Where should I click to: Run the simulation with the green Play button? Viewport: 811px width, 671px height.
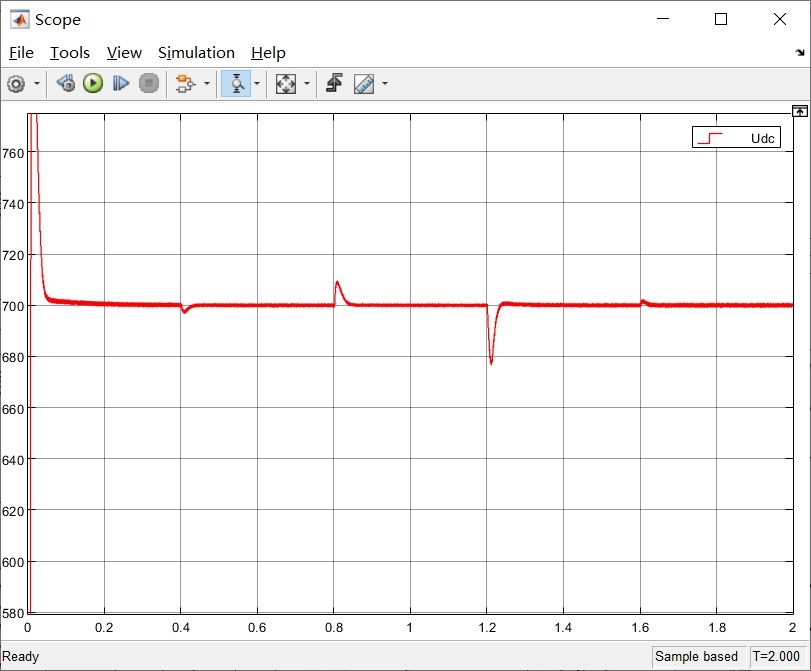[x=93, y=83]
